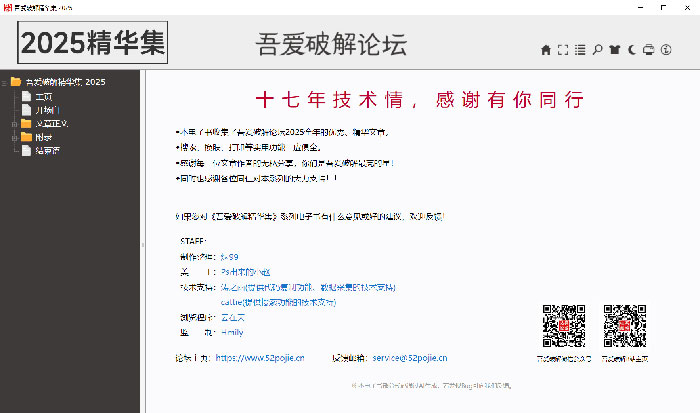Collapse the root tree node toggle

click(x=4, y=83)
